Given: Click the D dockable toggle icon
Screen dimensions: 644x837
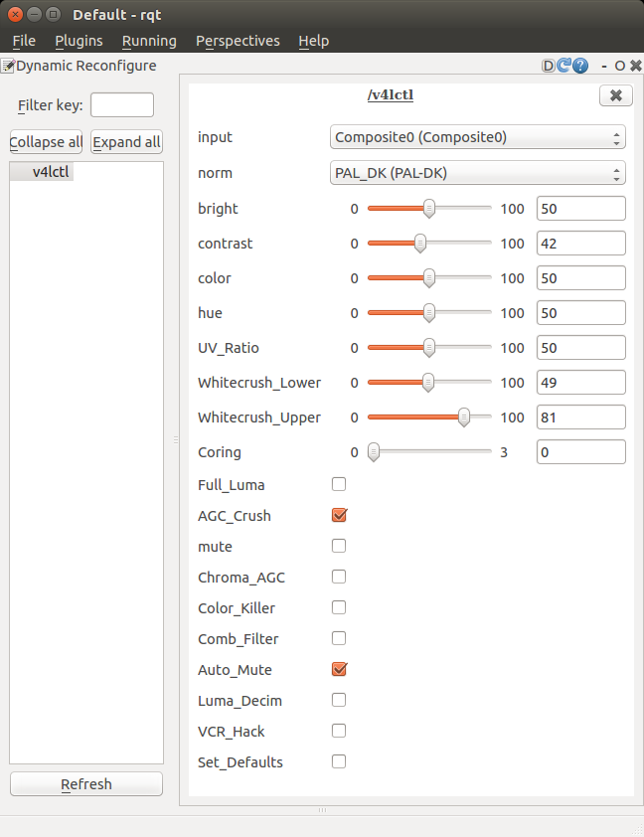Looking at the screenshot, I should click(549, 66).
